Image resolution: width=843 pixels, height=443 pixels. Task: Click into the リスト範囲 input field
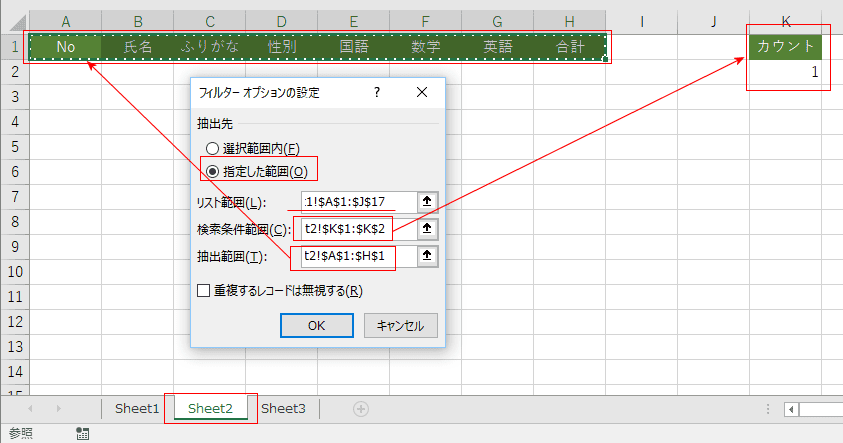[359, 202]
